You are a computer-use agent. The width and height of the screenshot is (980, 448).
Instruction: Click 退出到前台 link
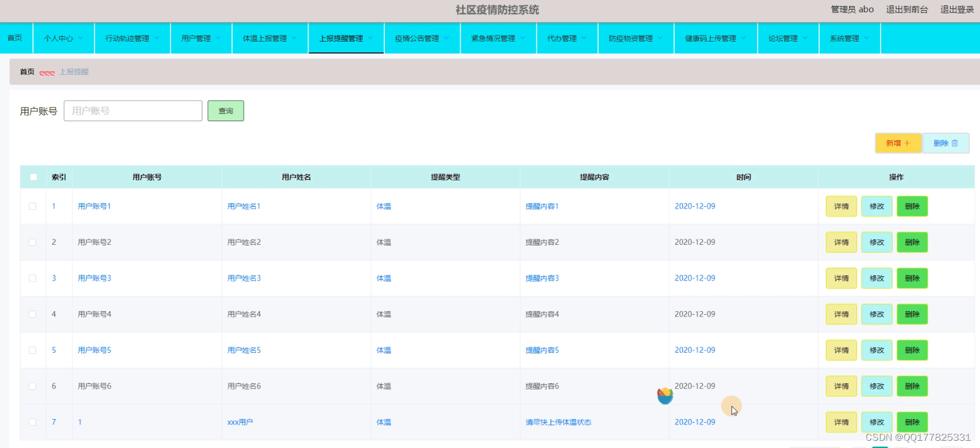coord(907,10)
